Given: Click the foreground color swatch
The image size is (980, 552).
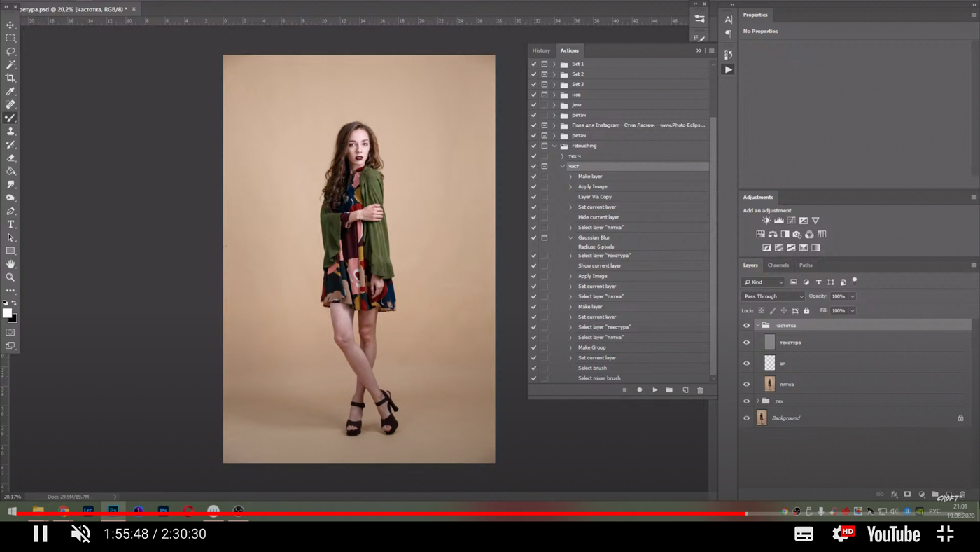Looking at the screenshot, I should pyautogui.click(x=7, y=313).
